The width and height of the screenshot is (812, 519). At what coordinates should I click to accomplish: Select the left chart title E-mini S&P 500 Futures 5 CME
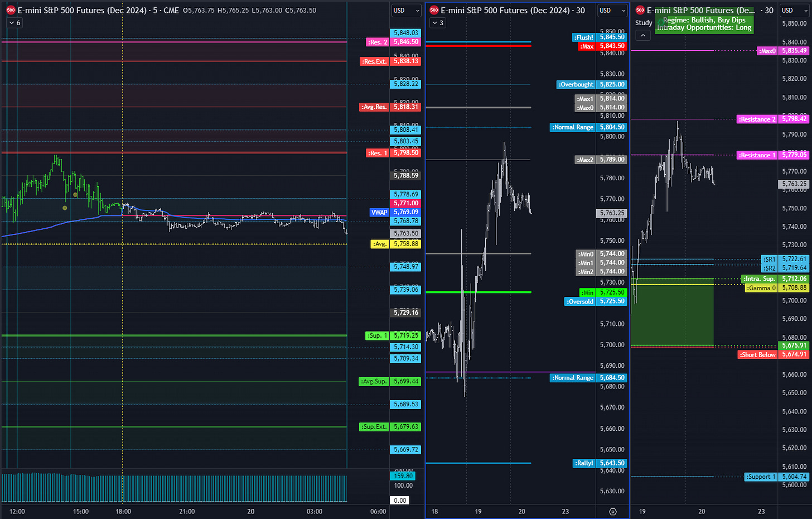(x=98, y=10)
